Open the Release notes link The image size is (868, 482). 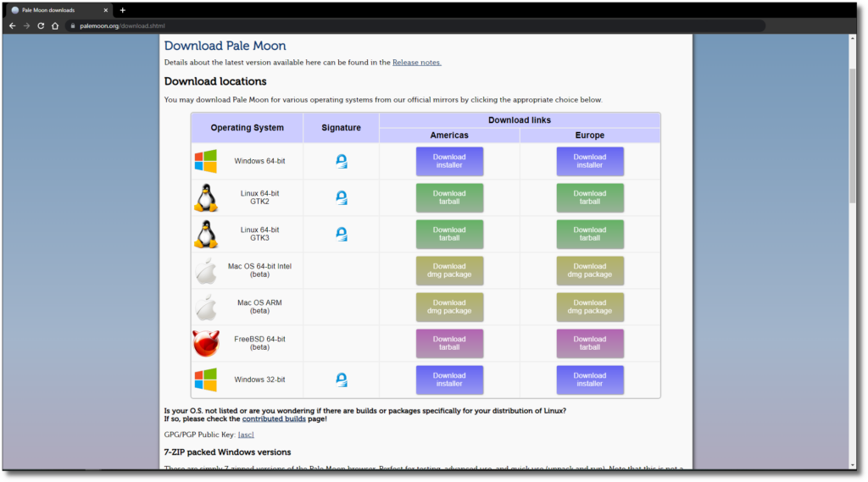tap(417, 63)
